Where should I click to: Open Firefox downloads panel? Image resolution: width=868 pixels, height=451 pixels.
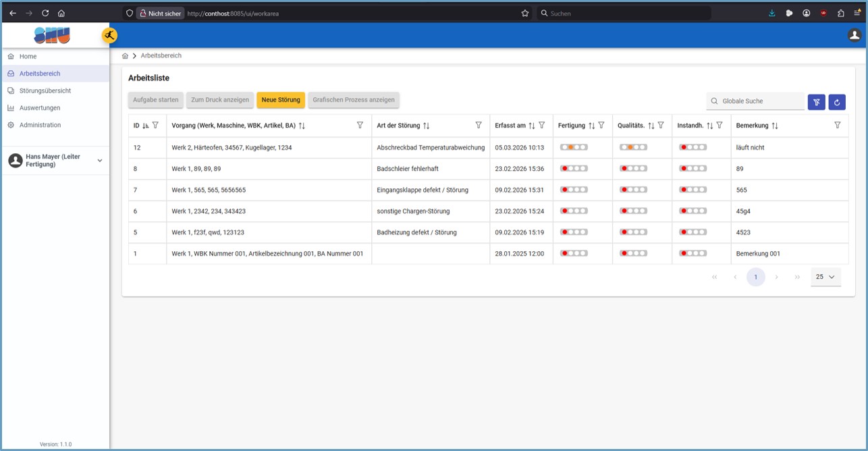click(x=772, y=13)
